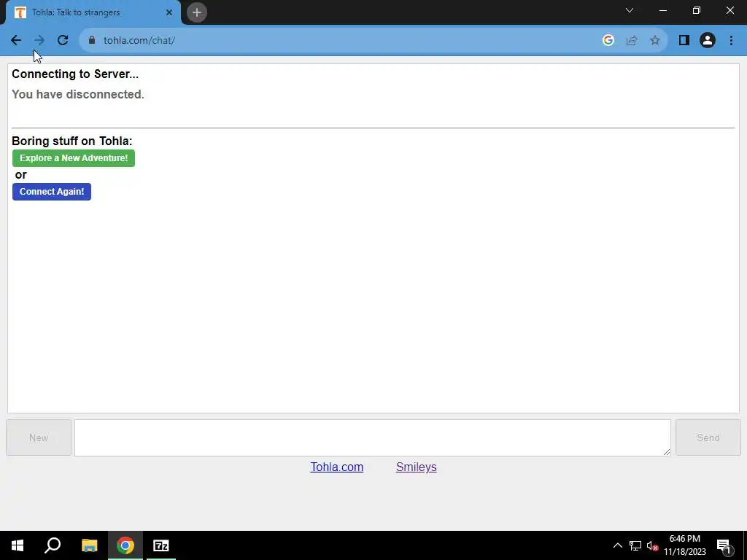This screenshot has width=747, height=560.
Task: Open the browser side panel
Action: pyautogui.click(x=684, y=41)
